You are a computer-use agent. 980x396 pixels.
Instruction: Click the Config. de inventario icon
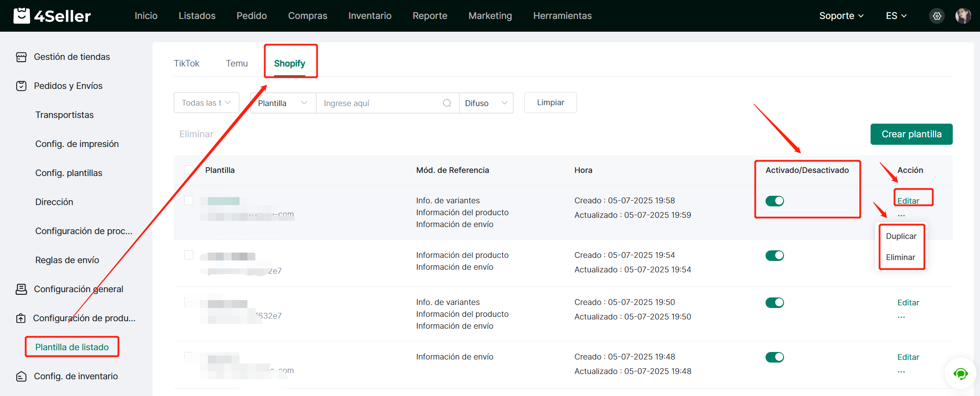point(21,377)
